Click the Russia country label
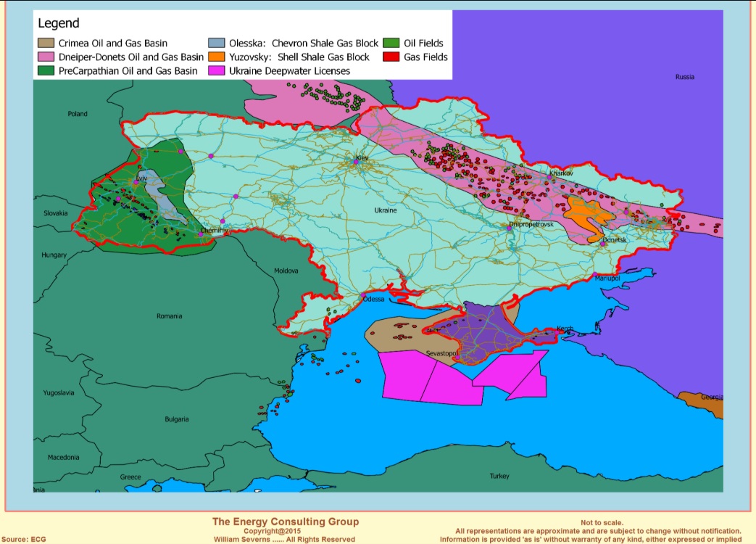 pos(685,77)
